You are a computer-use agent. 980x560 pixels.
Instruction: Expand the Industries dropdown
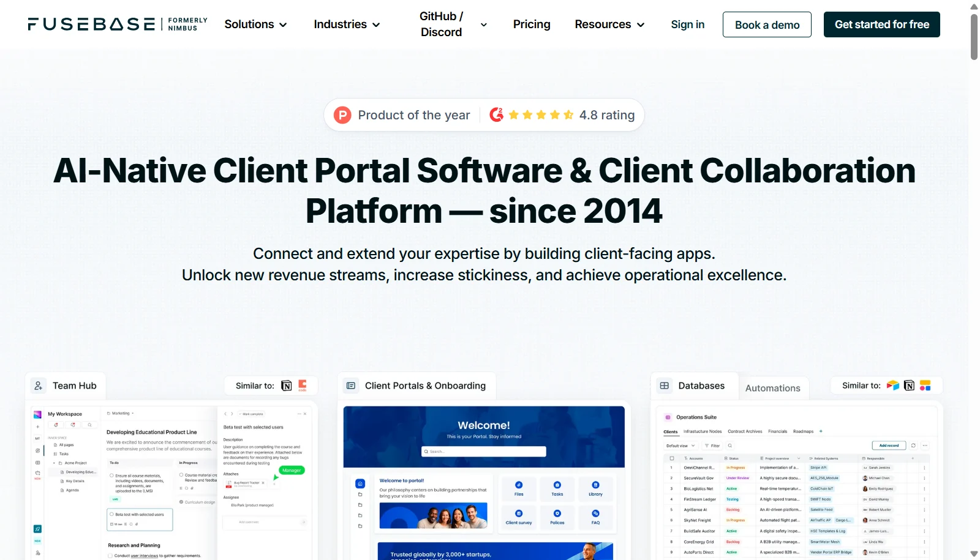(347, 24)
